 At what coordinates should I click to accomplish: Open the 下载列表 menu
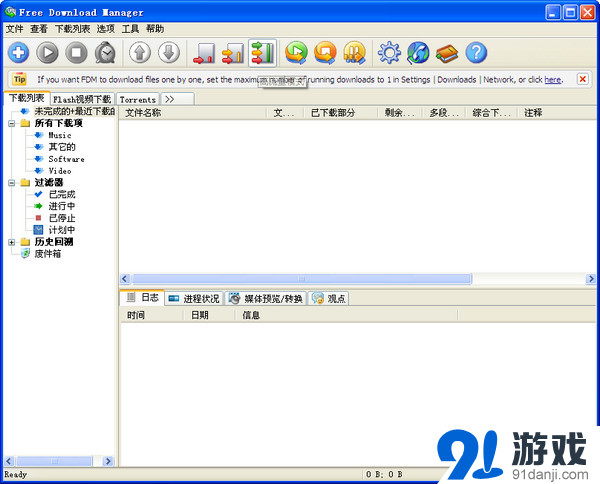tap(73, 29)
